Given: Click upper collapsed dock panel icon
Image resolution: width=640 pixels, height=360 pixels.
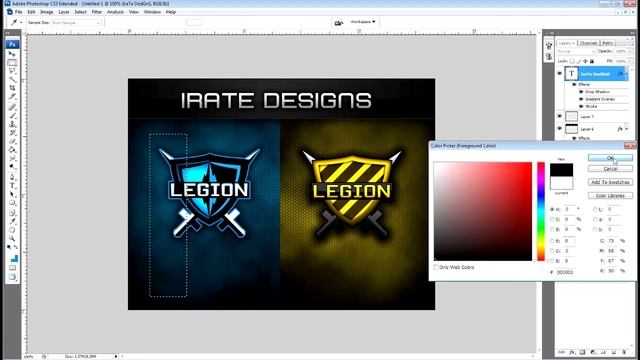Looking at the screenshot, I should (549, 46).
